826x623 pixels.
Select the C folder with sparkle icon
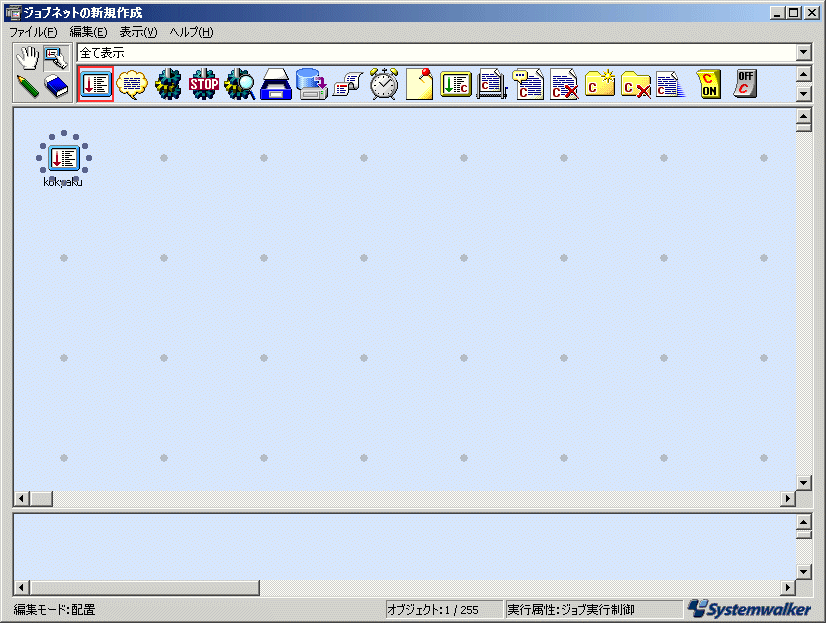[x=600, y=84]
